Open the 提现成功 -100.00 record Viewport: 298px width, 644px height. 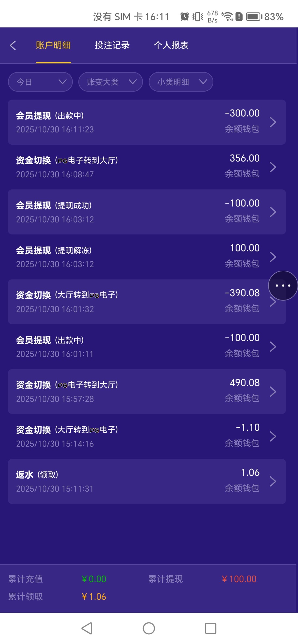[x=147, y=212]
